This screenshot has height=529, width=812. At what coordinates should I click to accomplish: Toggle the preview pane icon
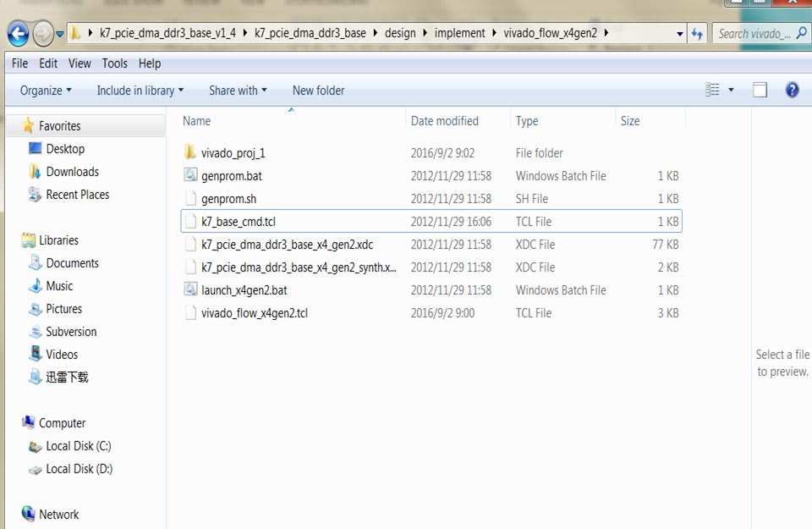click(x=760, y=90)
